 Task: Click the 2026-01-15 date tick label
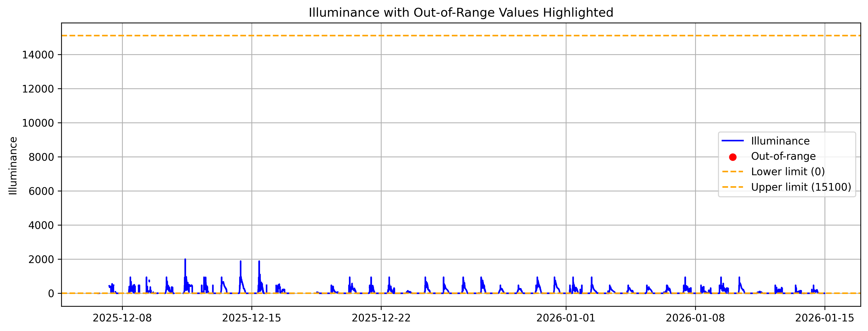pyautogui.click(x=825, y=318)
